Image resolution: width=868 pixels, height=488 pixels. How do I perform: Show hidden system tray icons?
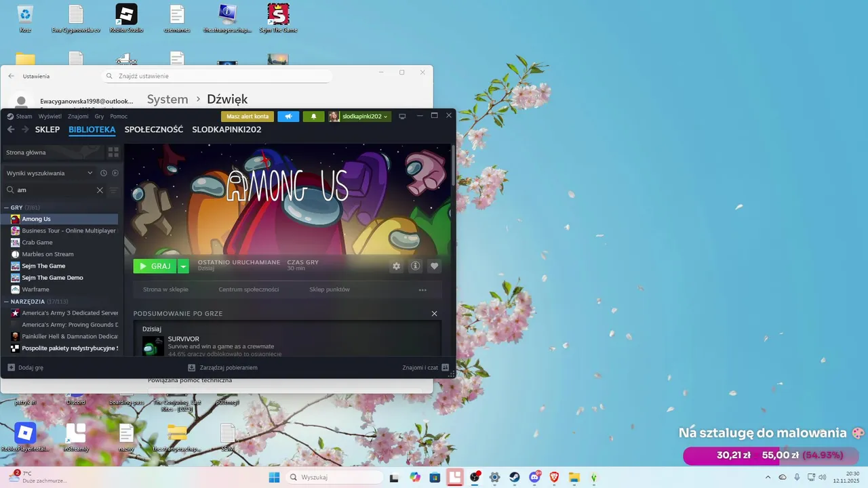(768, 477)
